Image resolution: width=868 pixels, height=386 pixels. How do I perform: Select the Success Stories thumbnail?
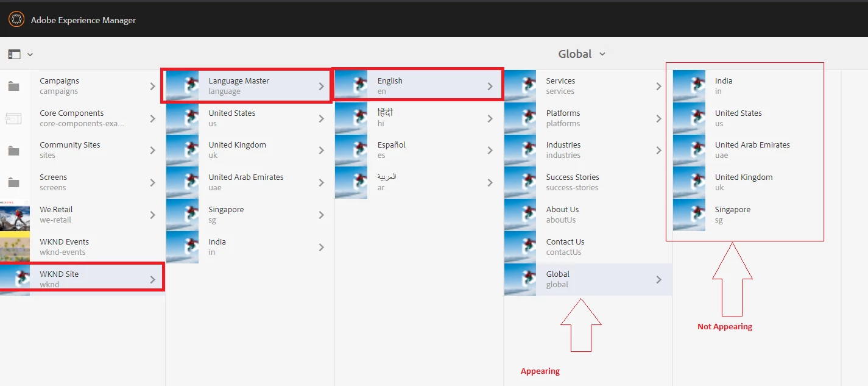coord(520,182)
